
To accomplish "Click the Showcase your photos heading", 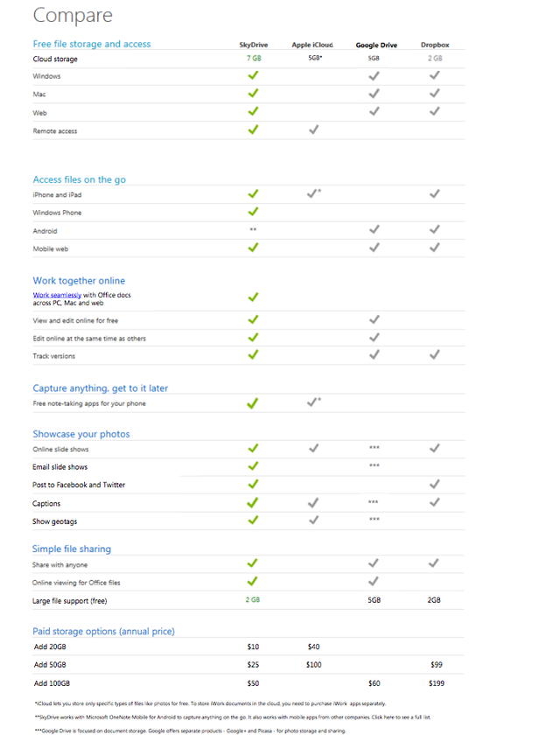I will (81, 434).
